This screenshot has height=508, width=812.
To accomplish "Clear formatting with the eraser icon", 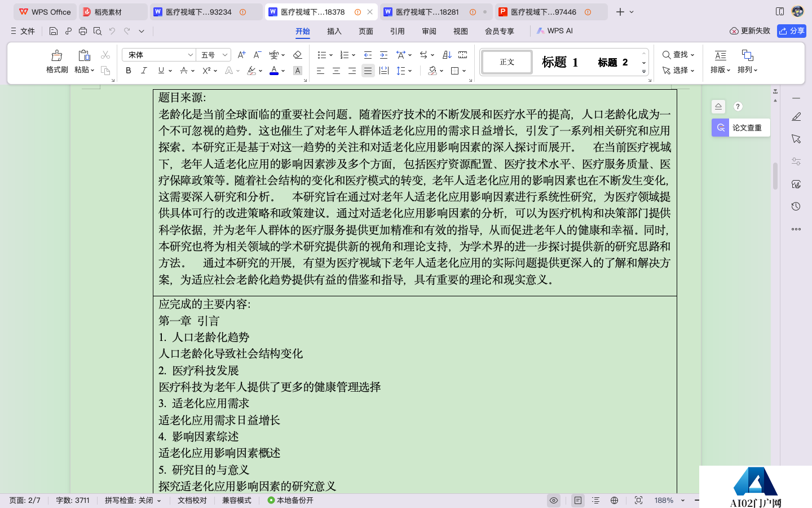I will pos(298,55).
